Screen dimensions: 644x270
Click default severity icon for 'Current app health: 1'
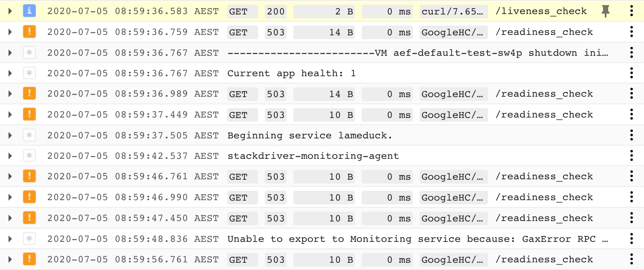[29, 73]
